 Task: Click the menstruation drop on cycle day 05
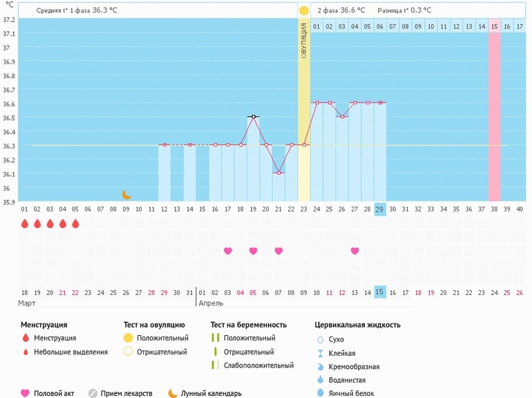[75, 224]
